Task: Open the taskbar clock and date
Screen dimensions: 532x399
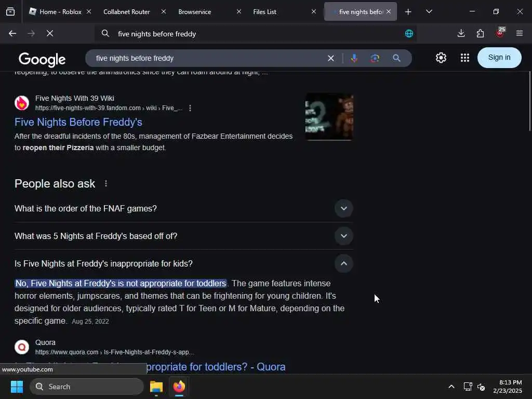Action: tap(508, 387)
